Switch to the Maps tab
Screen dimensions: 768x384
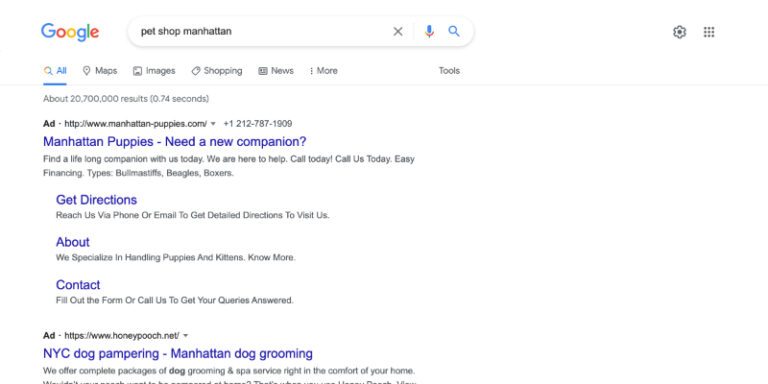pos(100,71)
